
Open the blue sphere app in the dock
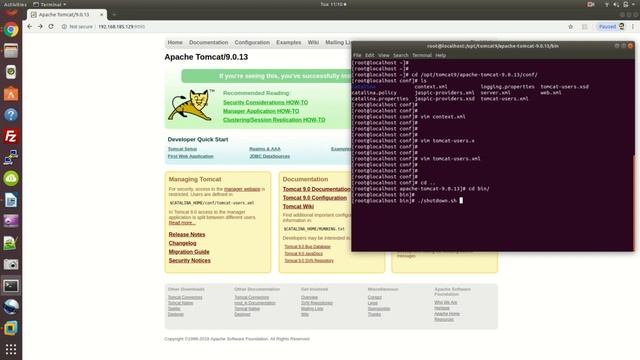[x=11, y=307]
